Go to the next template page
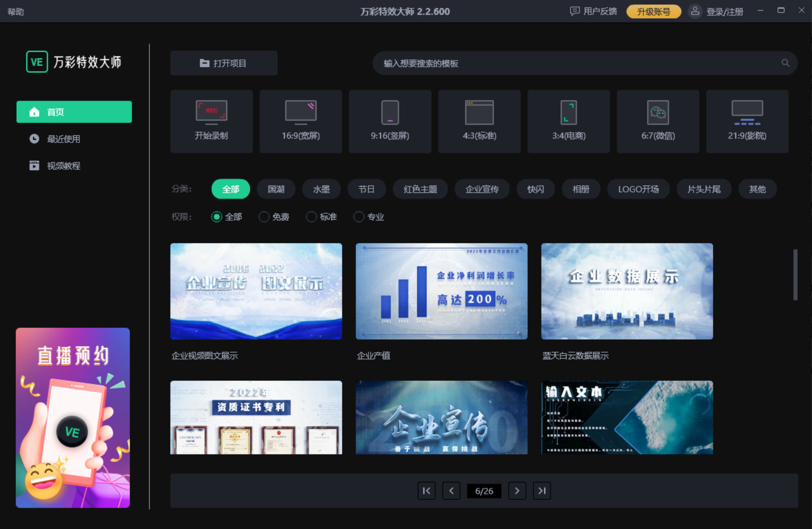 (x=517, y=491)
